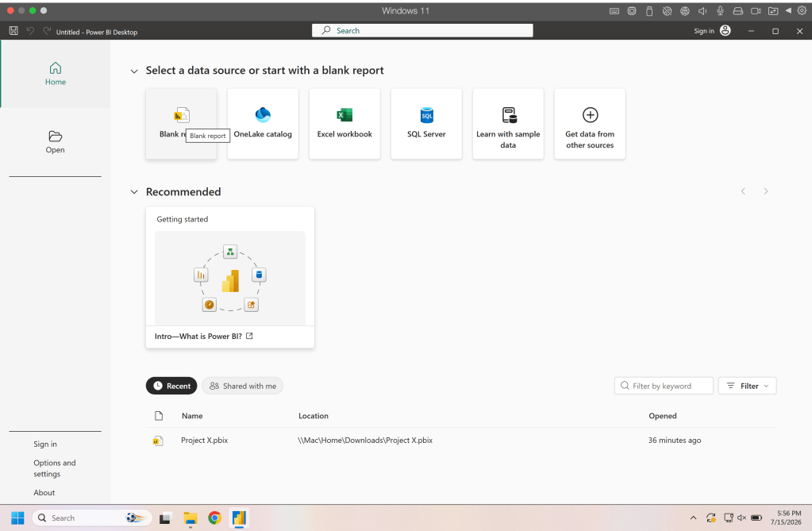Image resolution: width=812 pixels, height=531 pixels.
Task: Click the battery tray icon
Action: coord(756,518)
